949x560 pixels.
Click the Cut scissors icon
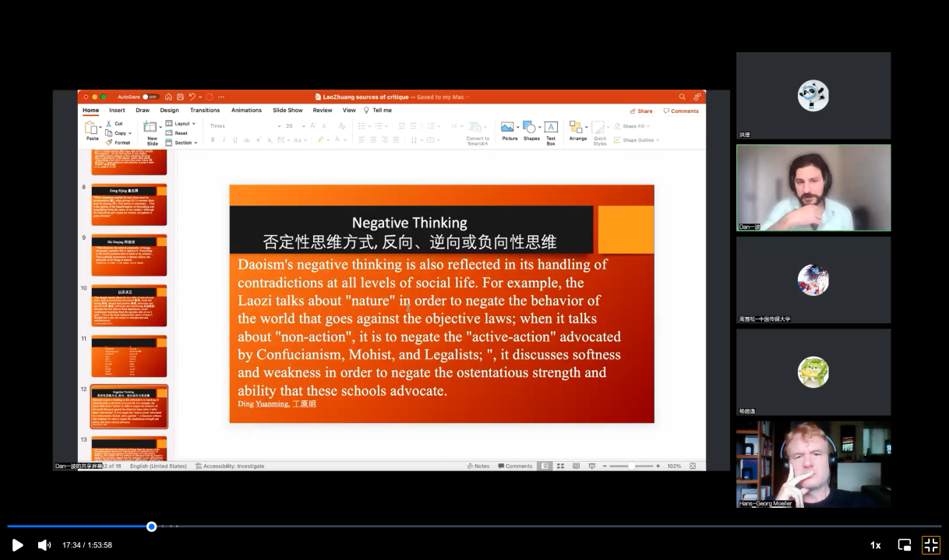pos(109,123)
